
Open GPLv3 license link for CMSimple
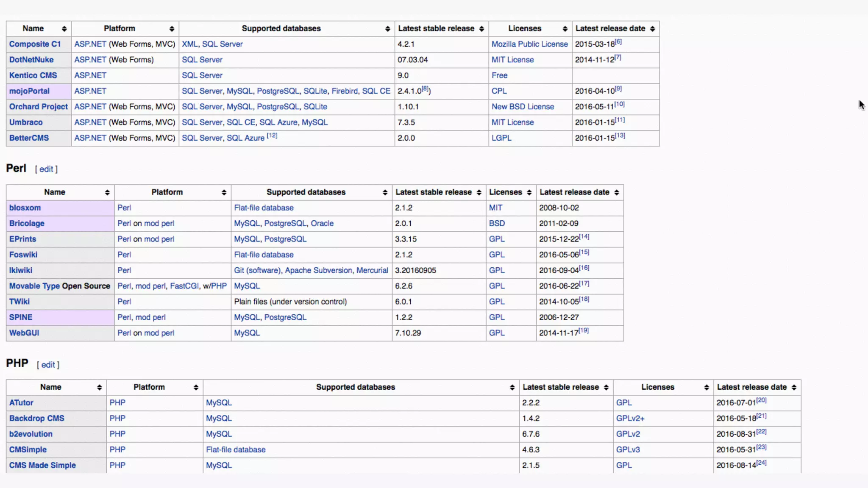click(628, 449)
